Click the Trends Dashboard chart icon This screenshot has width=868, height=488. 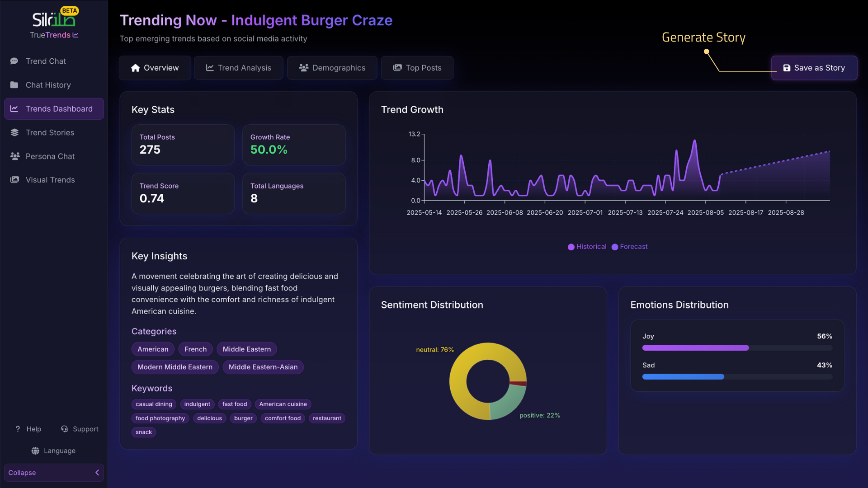pyautogui.click(x=14, y=108)
